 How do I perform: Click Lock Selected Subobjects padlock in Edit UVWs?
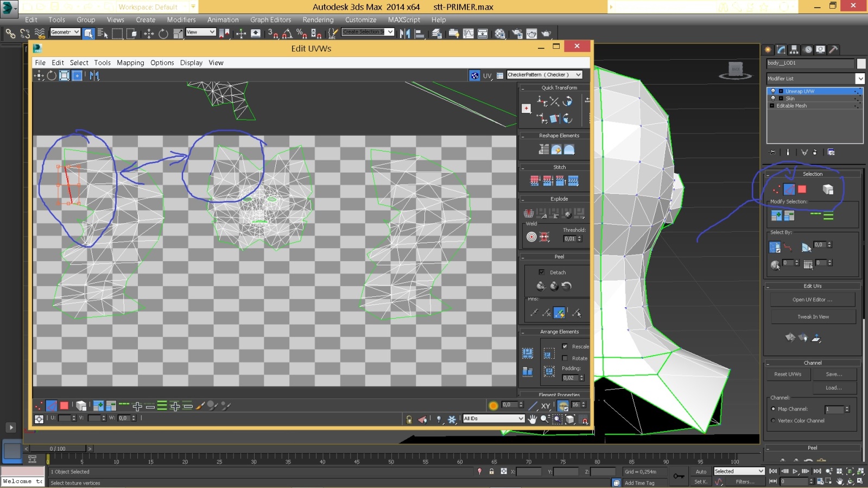click(x=409, y=419)
